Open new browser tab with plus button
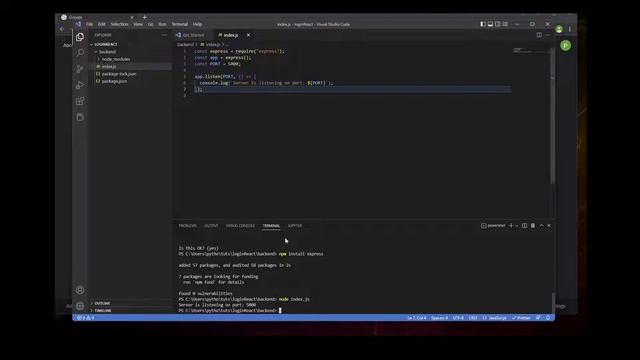Image resolution: width=640 pixels, height=360 pixels. tap(144, 17)
